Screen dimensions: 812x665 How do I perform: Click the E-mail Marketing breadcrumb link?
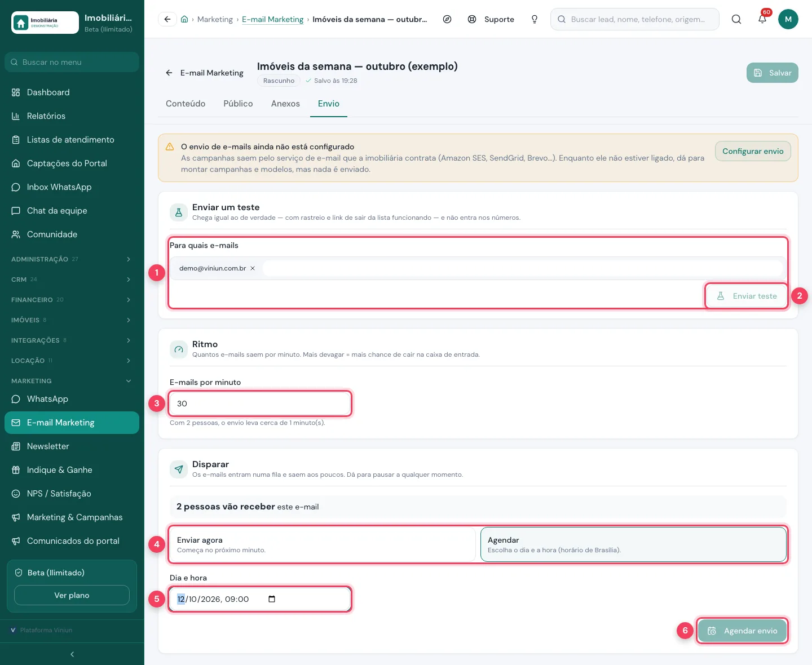272,19
